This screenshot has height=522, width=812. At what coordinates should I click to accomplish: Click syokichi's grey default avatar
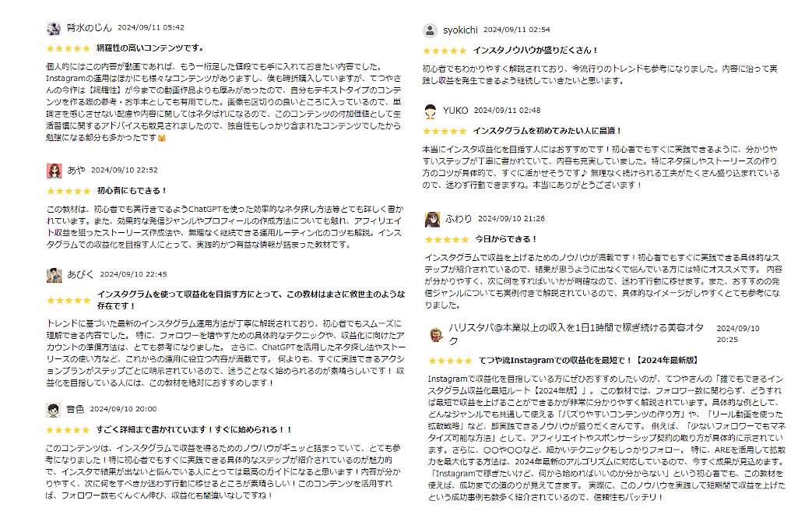430,30
